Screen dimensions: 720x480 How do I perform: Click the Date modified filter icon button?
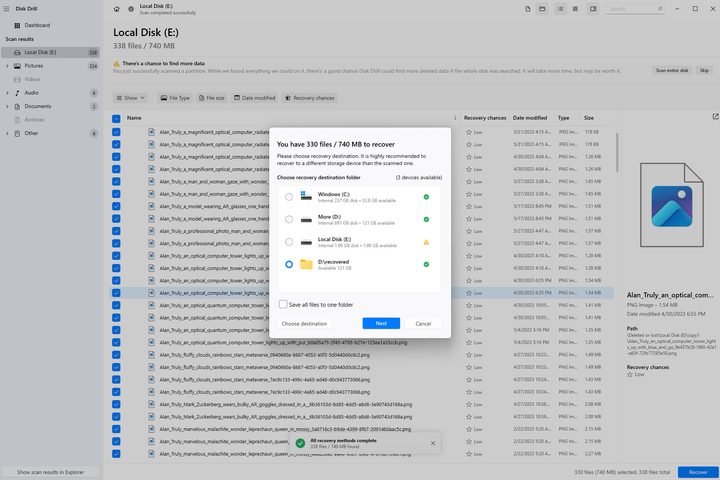point(255,98)
